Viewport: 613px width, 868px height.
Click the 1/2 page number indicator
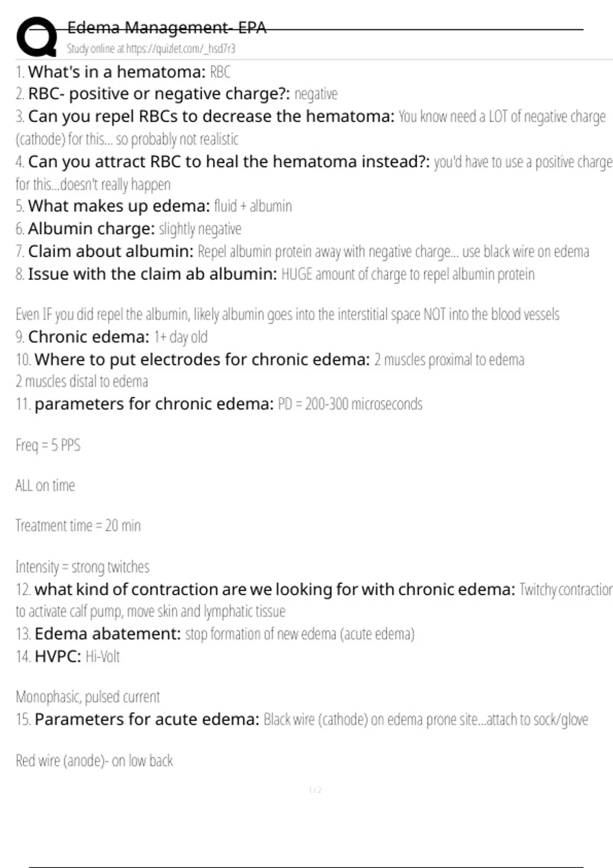(315, 790)
